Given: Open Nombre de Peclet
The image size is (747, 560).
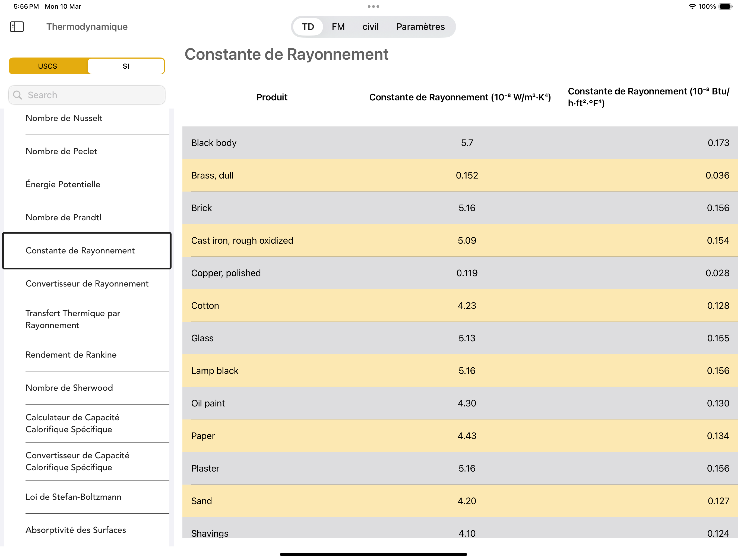Looking at the screenshot, I should [x=87, y=151].
